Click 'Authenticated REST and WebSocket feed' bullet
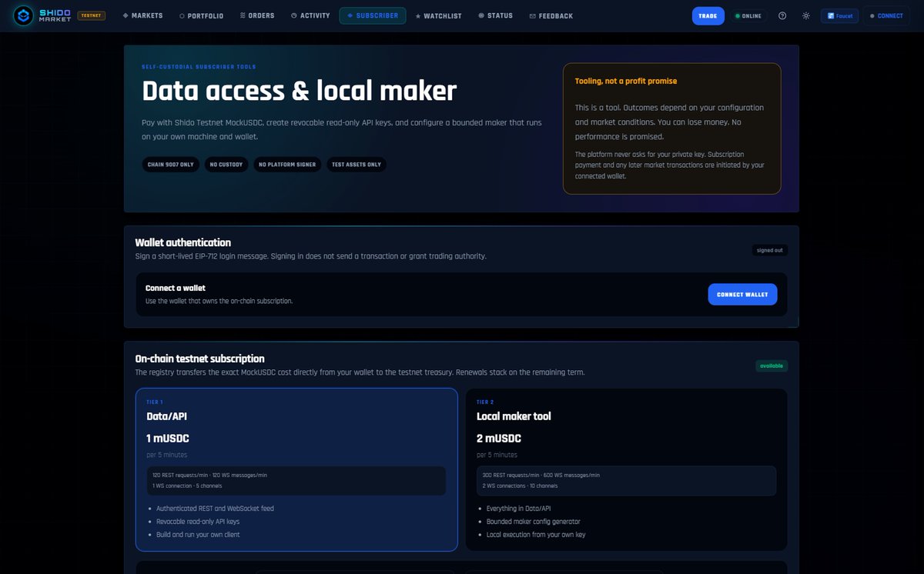This screenshot has width=924, height=574. [x=215, y=509]
